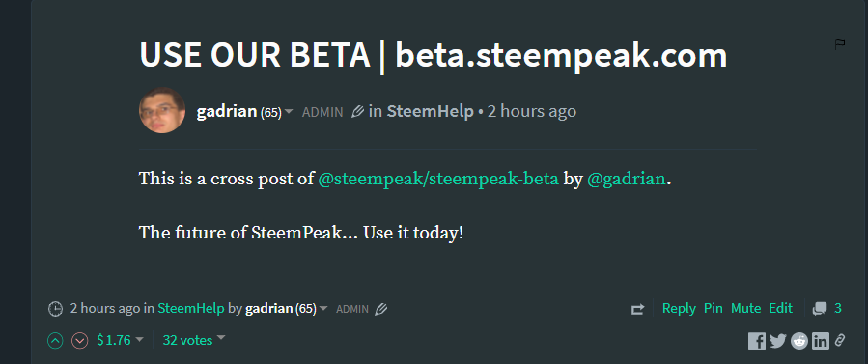
Task: Share post on Facebook
Action: (x=757, y=341)
